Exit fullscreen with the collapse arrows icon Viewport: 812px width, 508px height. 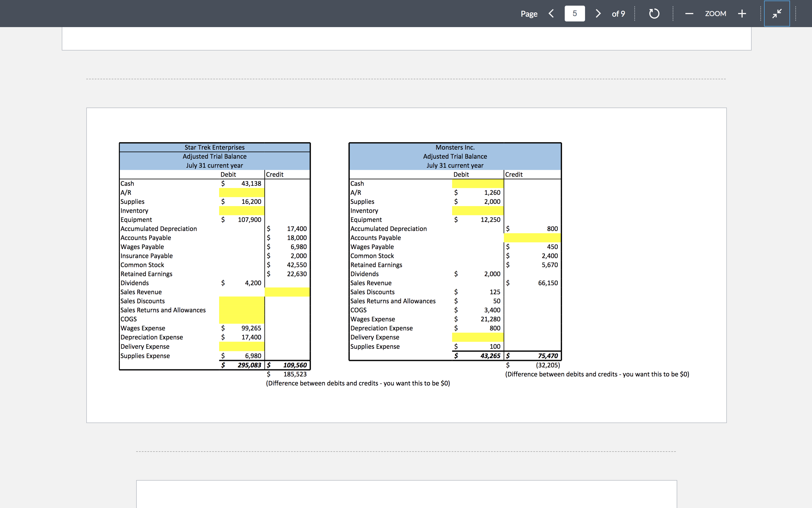[777, 14]
